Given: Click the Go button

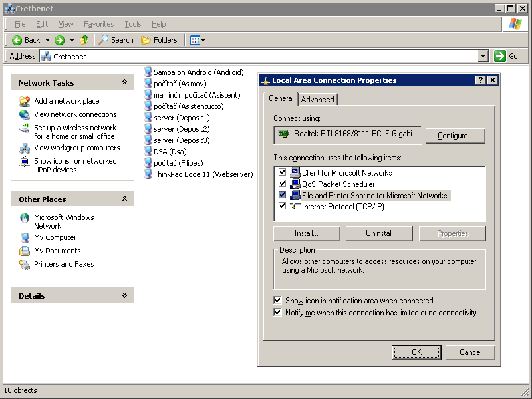Looking at the screenshot, I should pos(507,56).
